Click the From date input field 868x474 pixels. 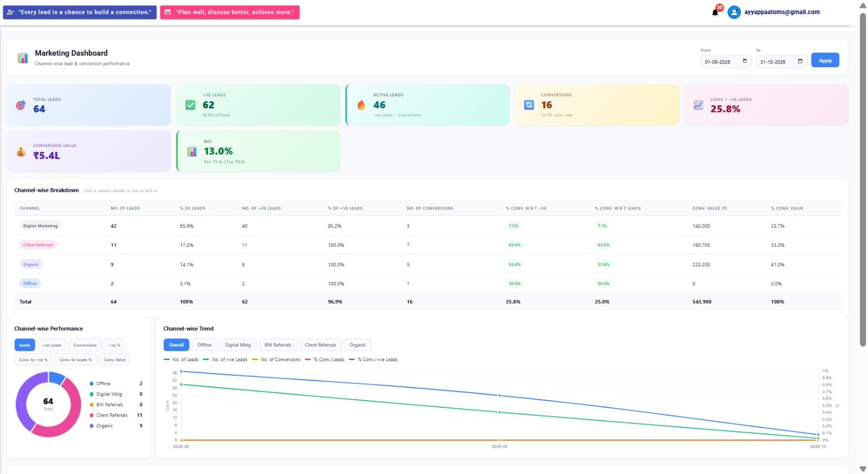point(726,61)
